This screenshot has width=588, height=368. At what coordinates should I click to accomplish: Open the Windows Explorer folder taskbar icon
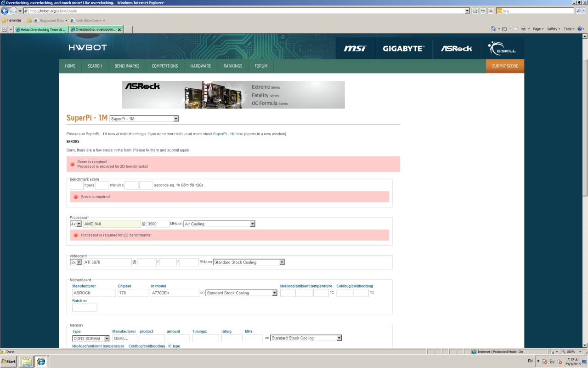coord(26,362)
